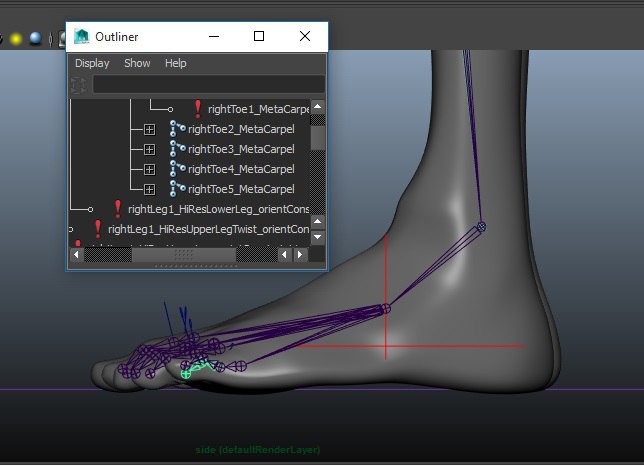
Task: Click the Maya logo icon in Outliner title
Action: pyautogui.click(x=81, y=37)
